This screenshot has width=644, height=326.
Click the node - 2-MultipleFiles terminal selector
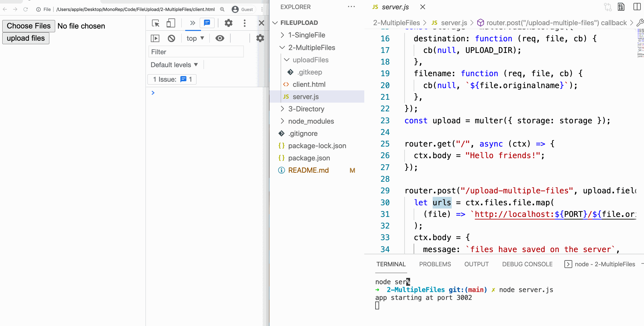[x=600, y=264]
